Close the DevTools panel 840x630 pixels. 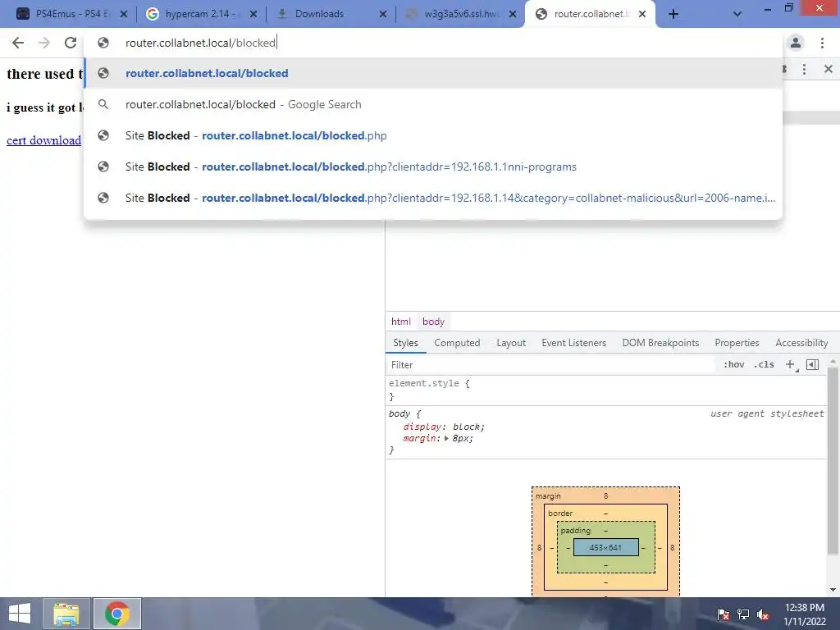pyautogui.click(x=829, y=69)
